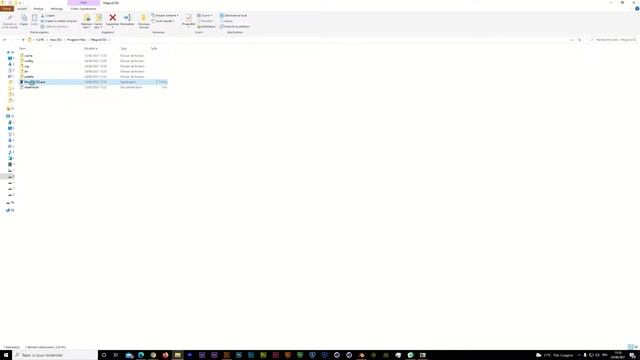Viewport: 640px width, 360px height.
Task: Open the Ouvrir dropdown
Action: [205, 16]
